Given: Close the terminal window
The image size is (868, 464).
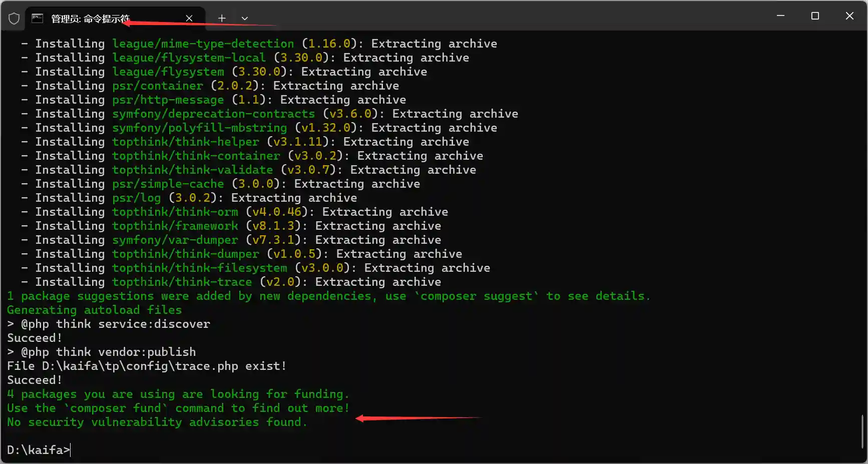Looking at the screenshot, I should 849,16.
